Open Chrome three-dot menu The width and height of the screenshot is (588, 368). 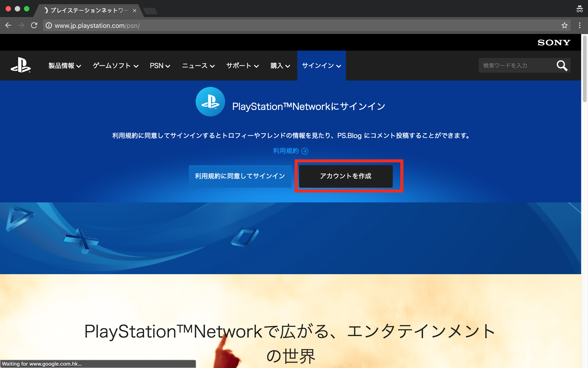pos(580,25)
